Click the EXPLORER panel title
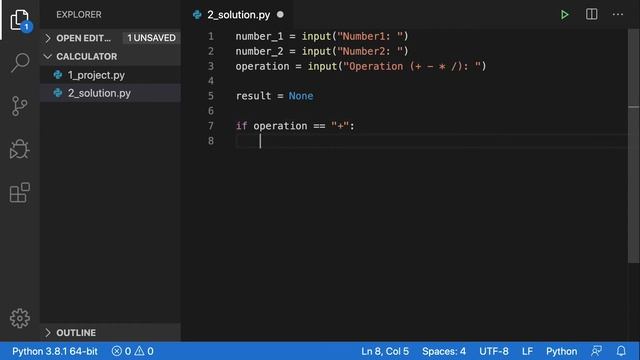This screenshot has width=640, height=360. pyautogui.click(x=79, y=15)
